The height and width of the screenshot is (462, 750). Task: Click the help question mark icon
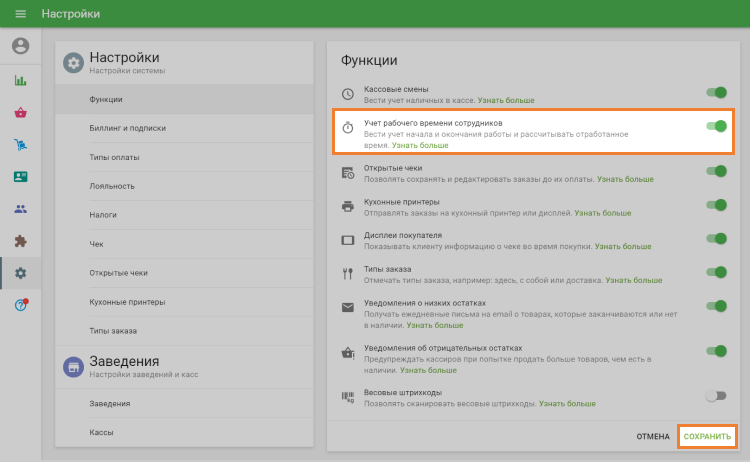pyautogui.click(x=20, y=305)
